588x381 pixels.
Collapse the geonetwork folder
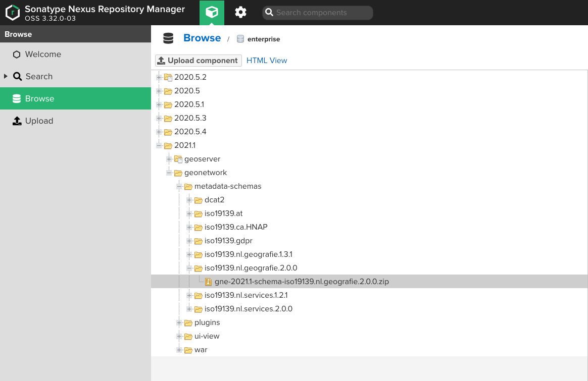click(x=169, y=173)
